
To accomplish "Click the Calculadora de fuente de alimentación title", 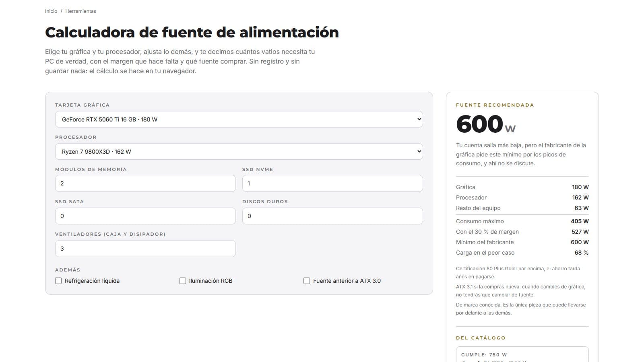I will coord(192,32).
